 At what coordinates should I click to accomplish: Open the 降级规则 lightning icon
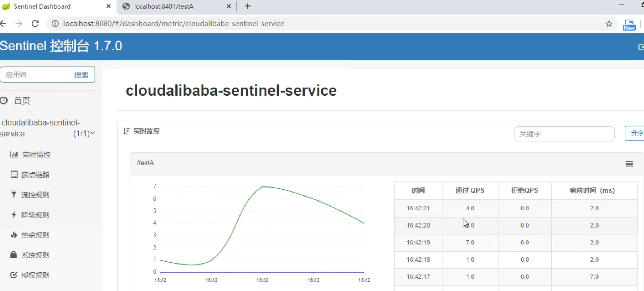14,214
